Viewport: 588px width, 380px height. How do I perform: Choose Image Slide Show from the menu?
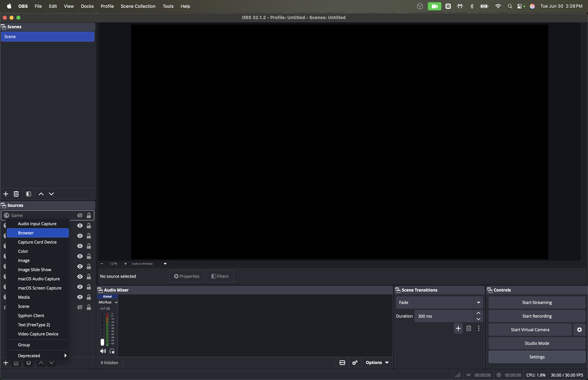pos(38,270)
